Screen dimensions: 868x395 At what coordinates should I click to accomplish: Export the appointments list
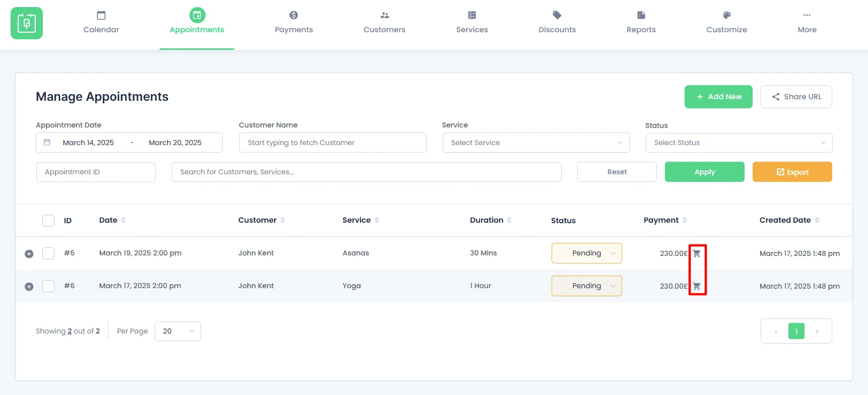coord(792,172)
